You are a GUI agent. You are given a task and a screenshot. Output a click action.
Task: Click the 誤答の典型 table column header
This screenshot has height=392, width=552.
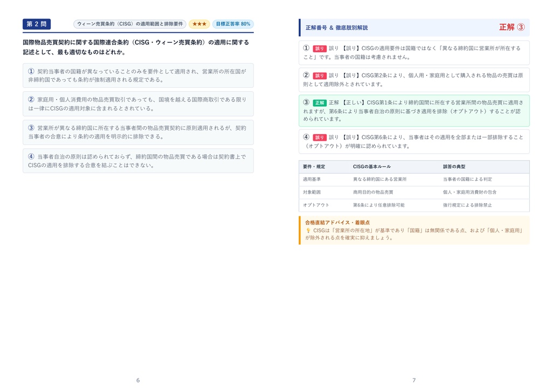454,167
